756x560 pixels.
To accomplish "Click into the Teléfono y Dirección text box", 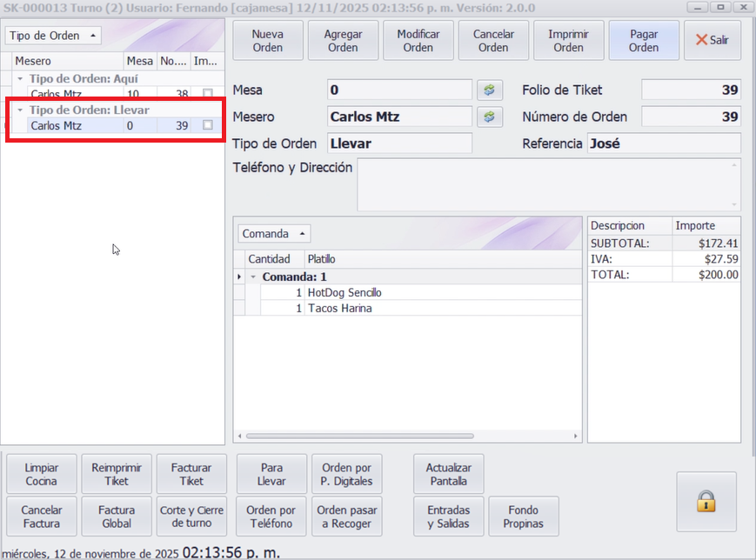I will click(548, 183).
